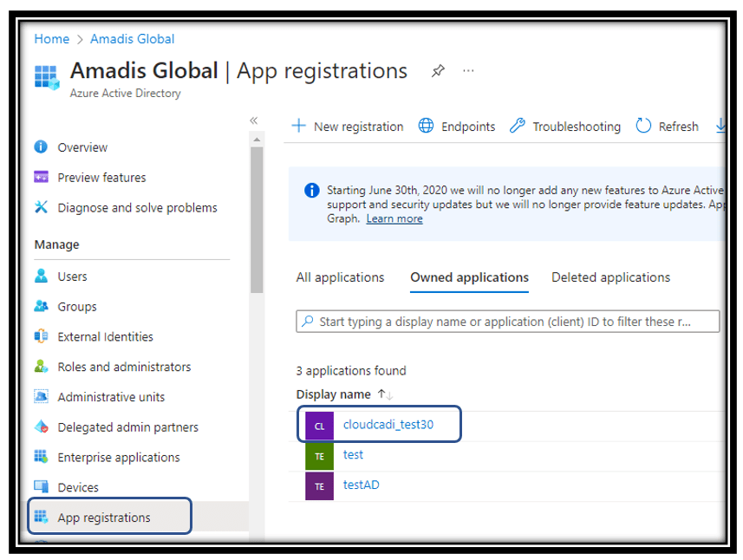Open the cloudcadi_test30 application link
Image resolution: width=743 pixels, height=560 pixels.
(388, 425)
